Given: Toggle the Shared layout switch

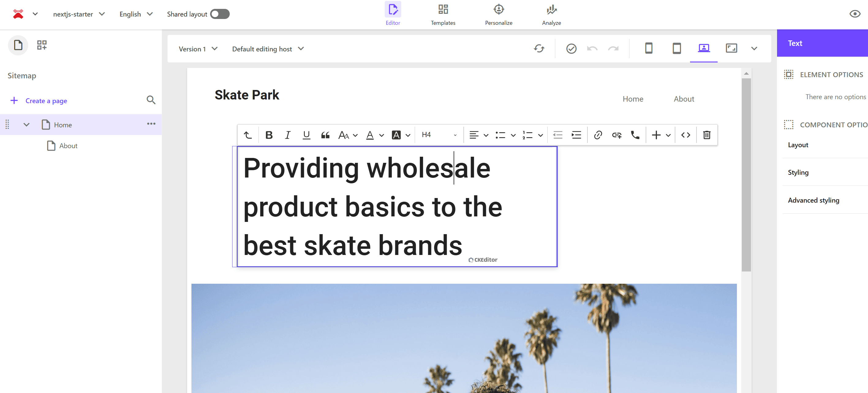Looking at the screenshot, I should pyautogui.click(x=220, y=14).
